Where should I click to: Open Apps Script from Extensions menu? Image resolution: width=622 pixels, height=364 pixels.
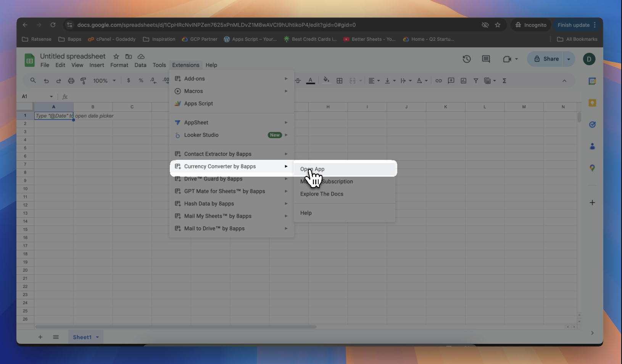[198, 103]
